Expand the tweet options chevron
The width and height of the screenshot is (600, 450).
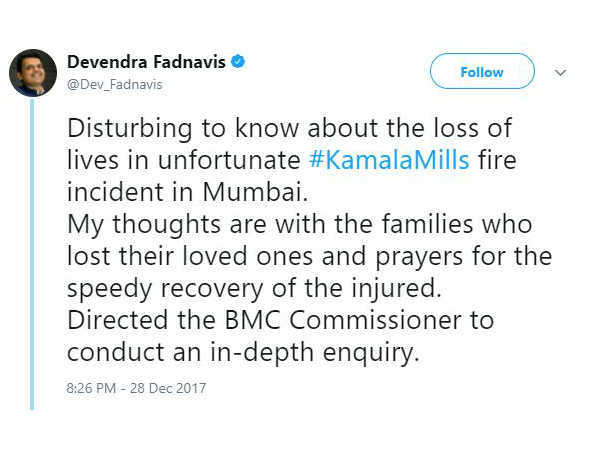(x=560, y=72)
